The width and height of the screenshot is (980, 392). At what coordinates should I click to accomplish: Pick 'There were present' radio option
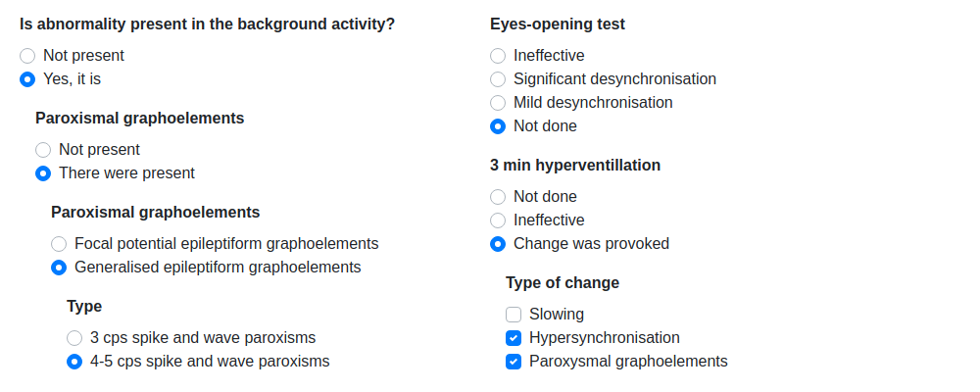(x=43, y=173)
